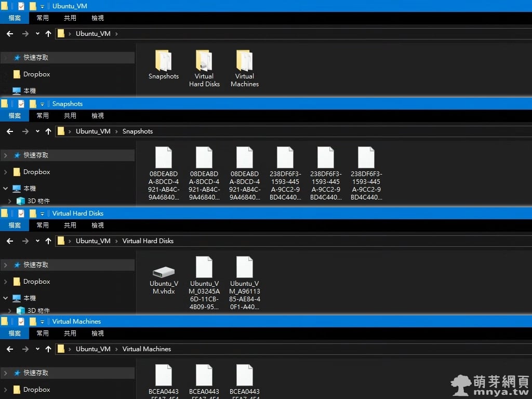The height and width of the screenshot is (399, 532).
Task: Expand 本機 tree node in Snapshots window
Action: (x=6, y=189)
